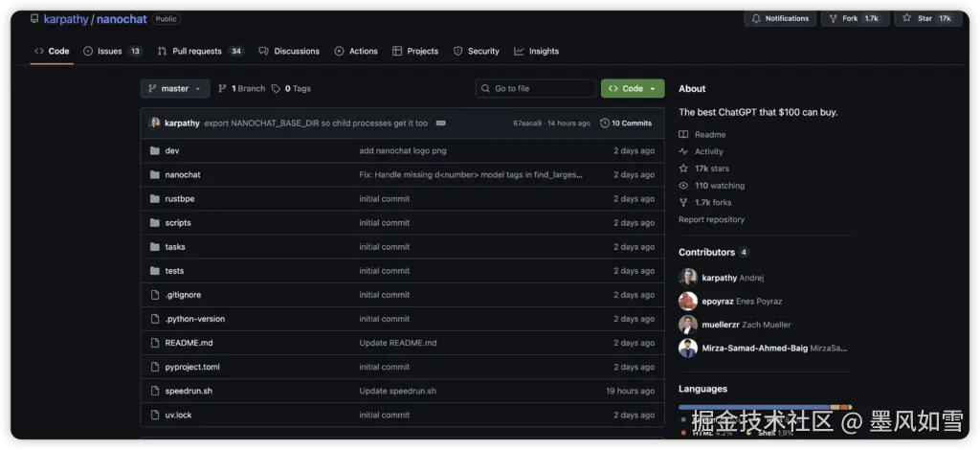Open the 'Update speedrun.sh' commit message
The width and height of the screenshot is (980, 450).
[397, 391]
